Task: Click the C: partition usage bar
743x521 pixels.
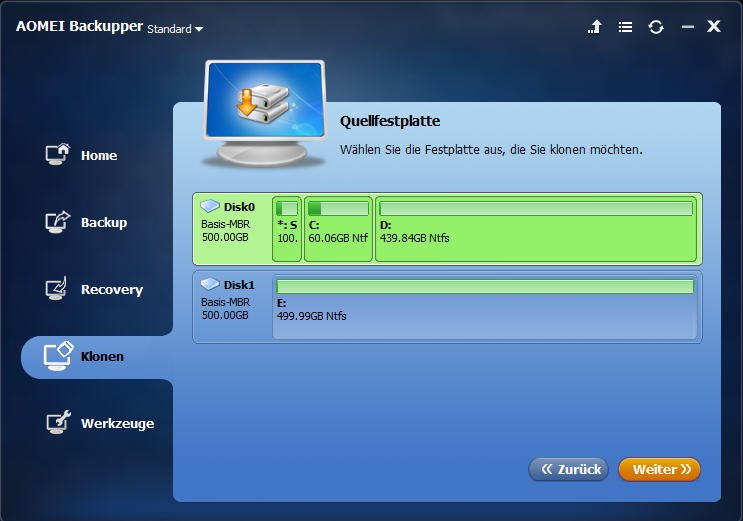Action: click(338, 208)
